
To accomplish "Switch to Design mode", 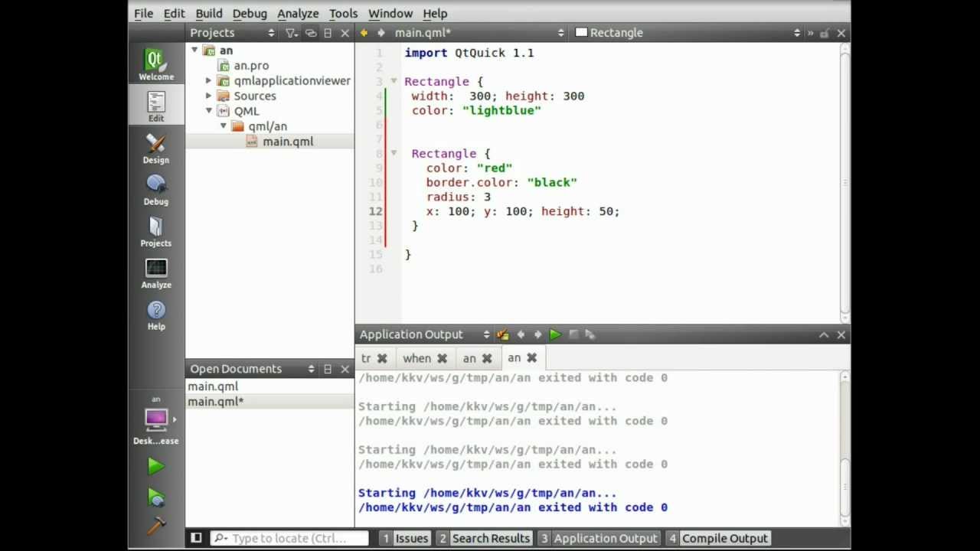I will [x=156, y=148].
